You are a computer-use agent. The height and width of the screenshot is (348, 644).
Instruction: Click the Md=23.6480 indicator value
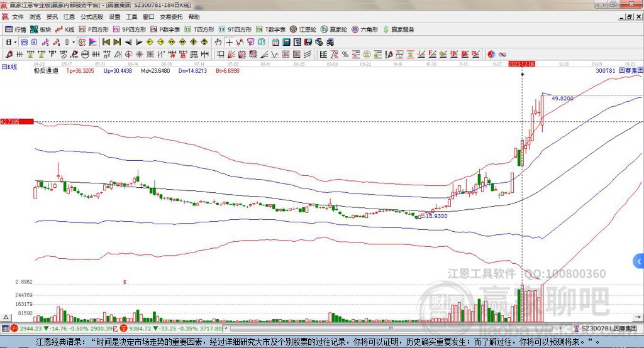tap(156, 71)
